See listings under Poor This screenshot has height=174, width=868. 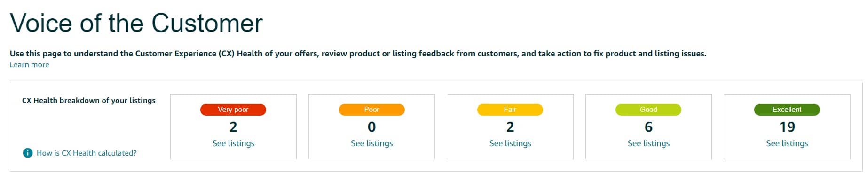click(371, 143)
